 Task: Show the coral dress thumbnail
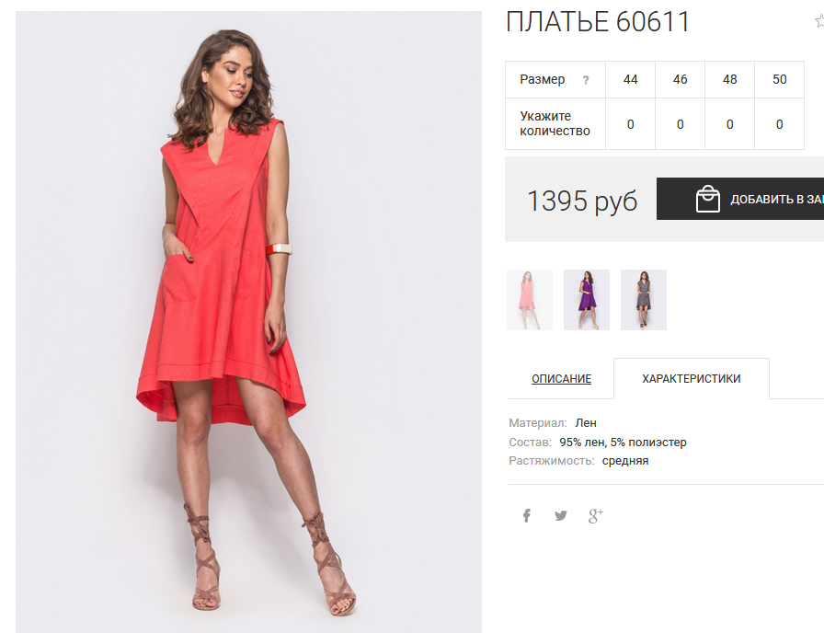530,300
